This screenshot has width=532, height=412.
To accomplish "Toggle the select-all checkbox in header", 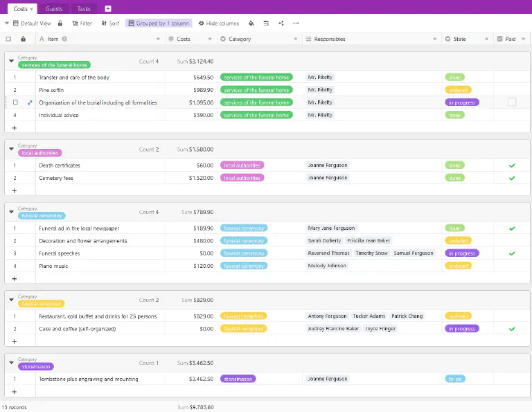I will pyautogui.click(x=8, y=39).
